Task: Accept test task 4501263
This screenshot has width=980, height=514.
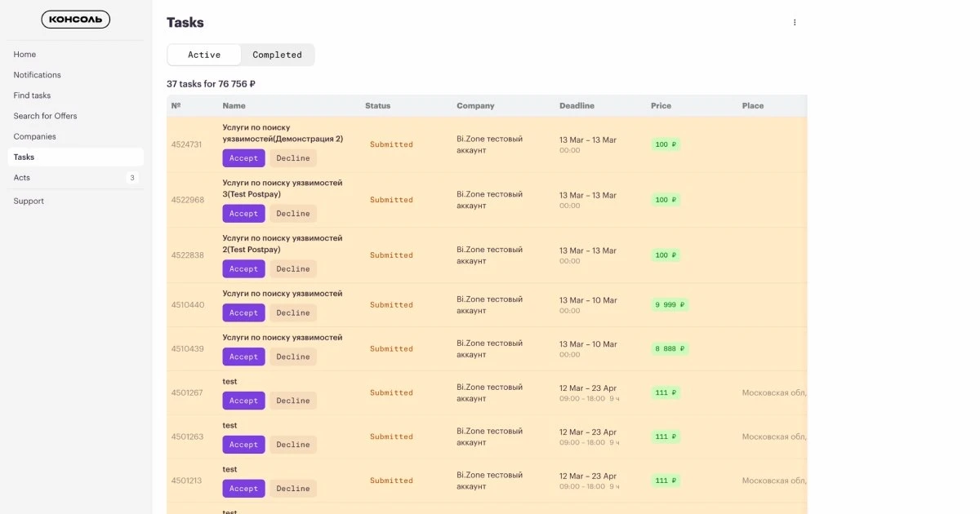Action: [x=243, y=445]
